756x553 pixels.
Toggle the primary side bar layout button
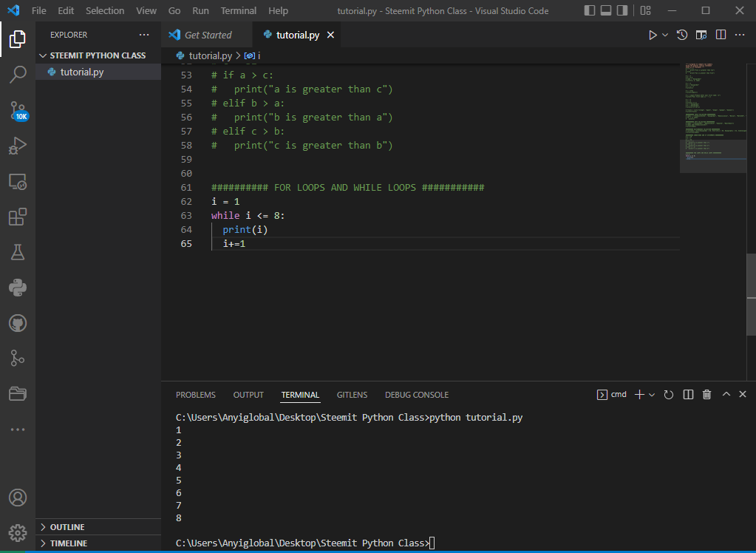(589, 11)
